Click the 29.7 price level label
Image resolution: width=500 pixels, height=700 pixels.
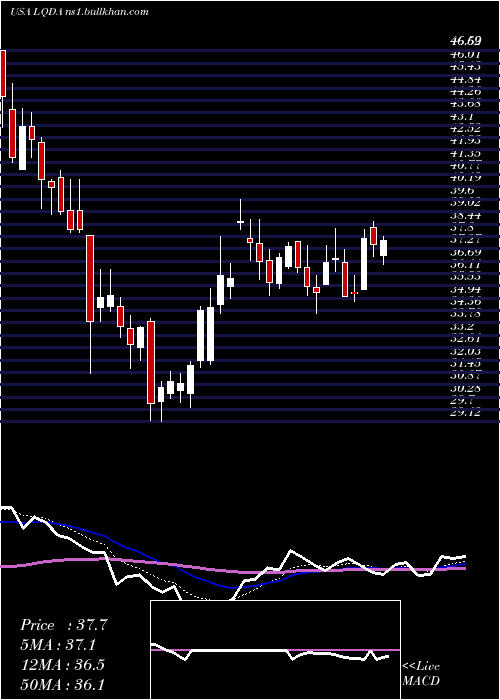[462, 401]
